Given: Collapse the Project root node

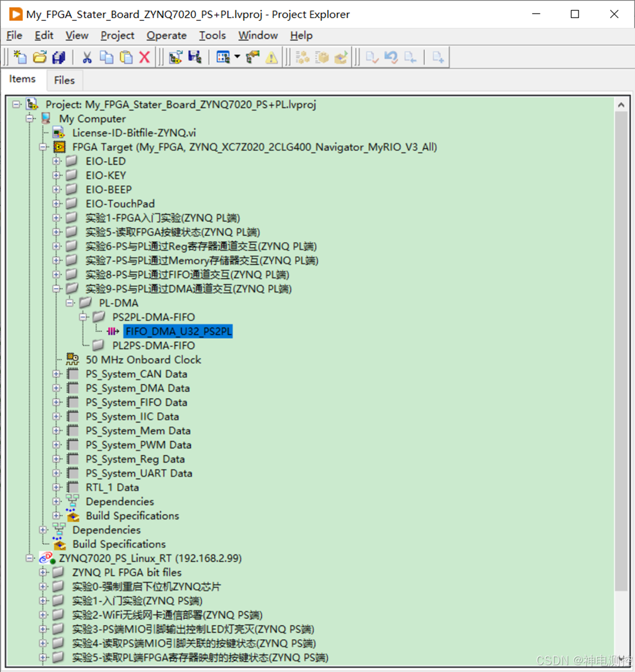Looking at the screenshot, I should pyautogui.click(x=16, y=105).
